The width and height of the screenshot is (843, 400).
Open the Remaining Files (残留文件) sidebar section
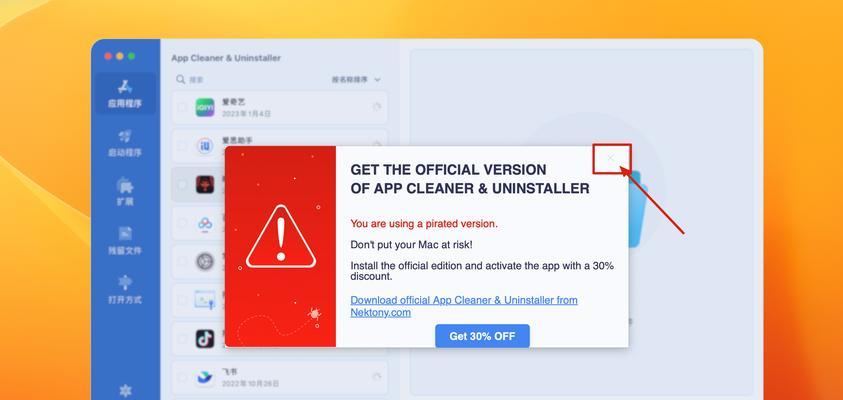125,241
